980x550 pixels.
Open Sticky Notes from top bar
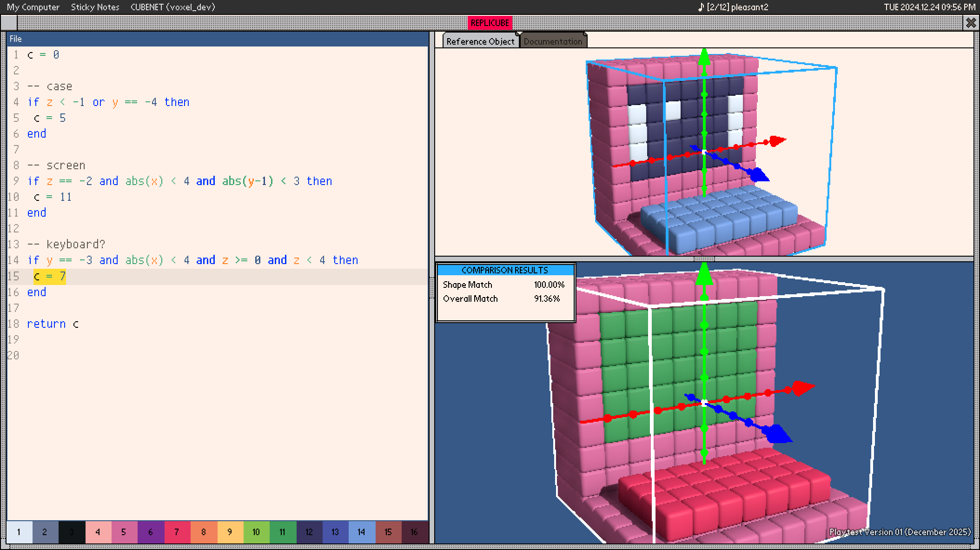[x=95, y=7]
